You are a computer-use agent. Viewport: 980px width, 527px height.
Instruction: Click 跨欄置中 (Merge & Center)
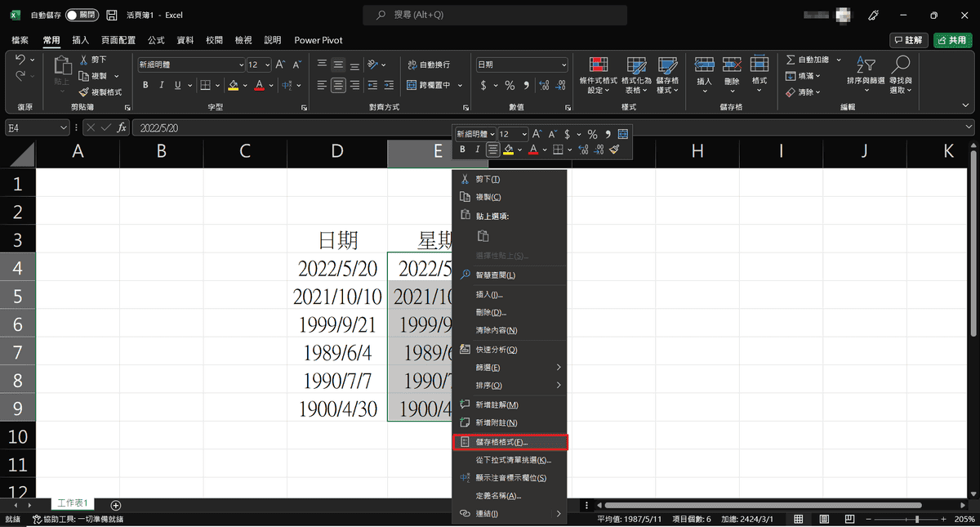pos(430,85)
